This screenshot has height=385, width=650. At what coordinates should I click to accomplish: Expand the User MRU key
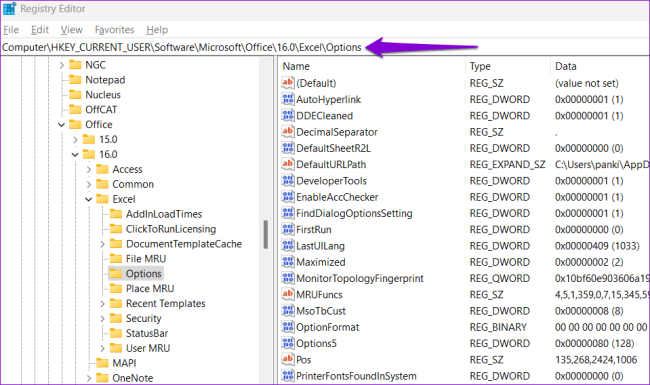102,349
